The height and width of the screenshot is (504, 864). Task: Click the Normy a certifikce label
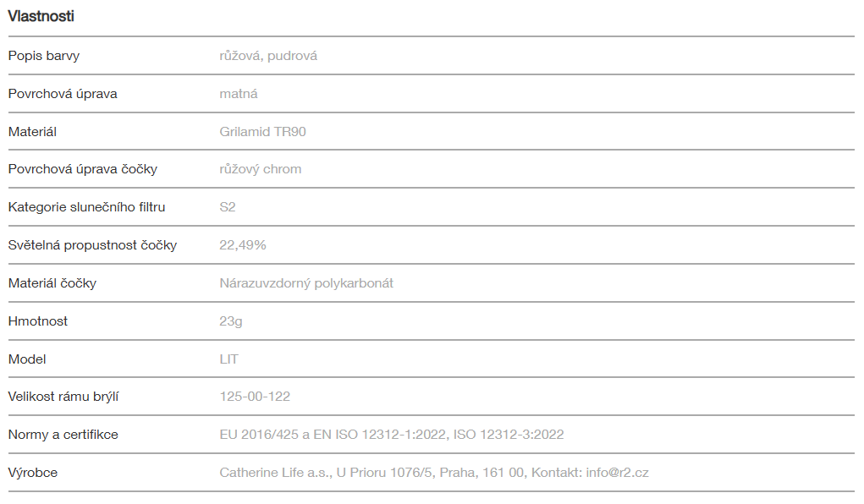tap(63, 435)
